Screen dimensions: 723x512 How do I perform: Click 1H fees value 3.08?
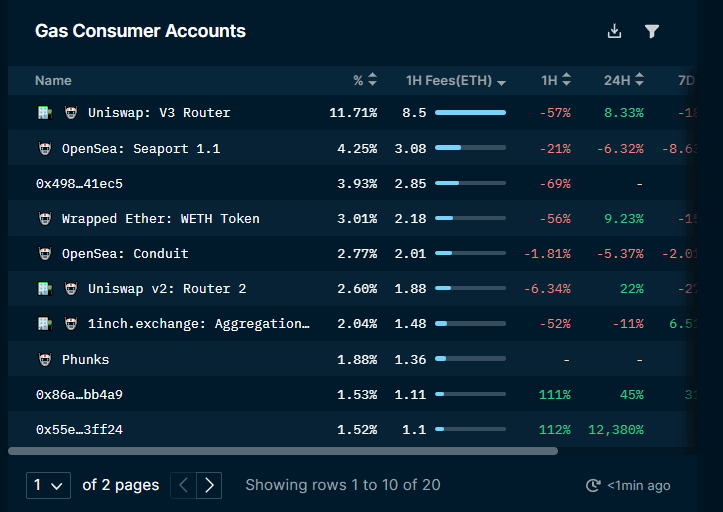pos(410,149)
